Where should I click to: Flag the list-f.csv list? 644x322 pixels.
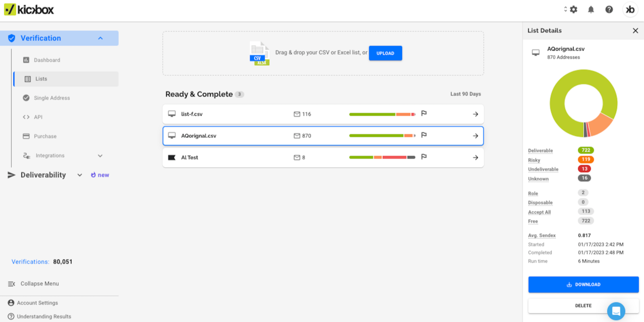[424, 114]
